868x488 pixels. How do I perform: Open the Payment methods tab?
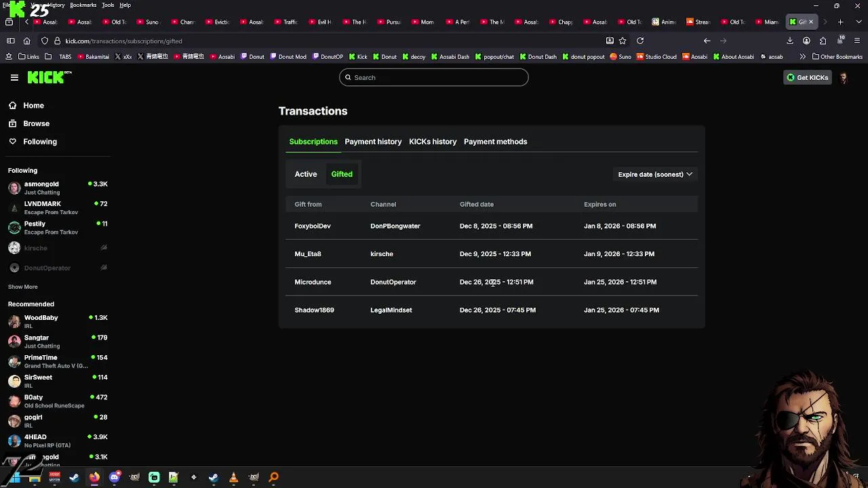coord(495,142)
